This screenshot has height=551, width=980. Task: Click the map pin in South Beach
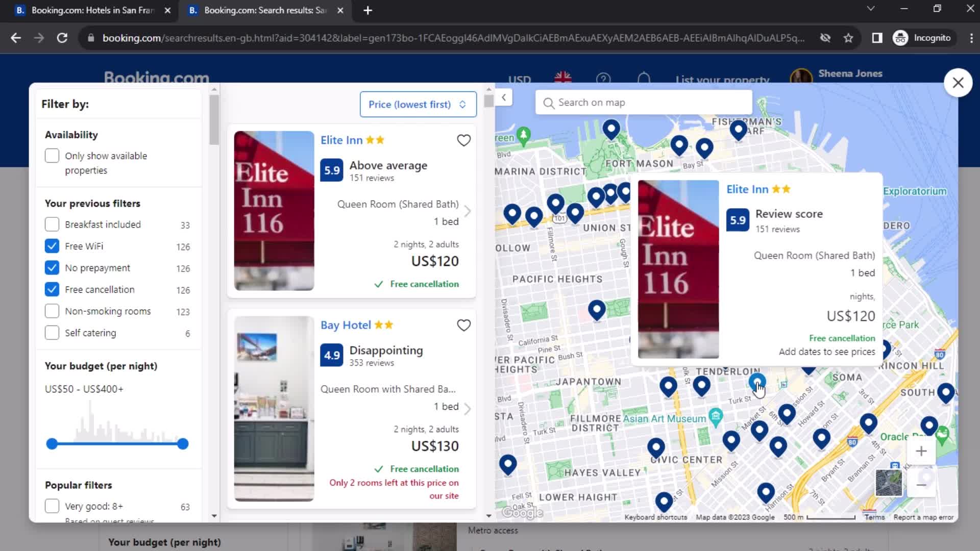[x=946, y=393]
